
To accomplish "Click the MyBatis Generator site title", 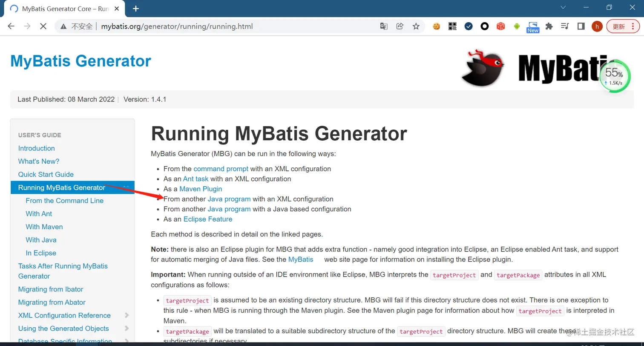I will pos(80,61).
